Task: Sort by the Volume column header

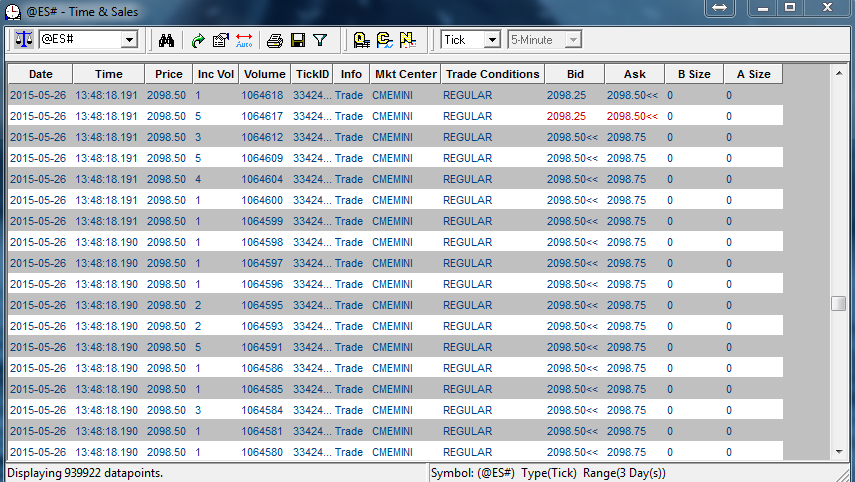Action: pos(264,74)
